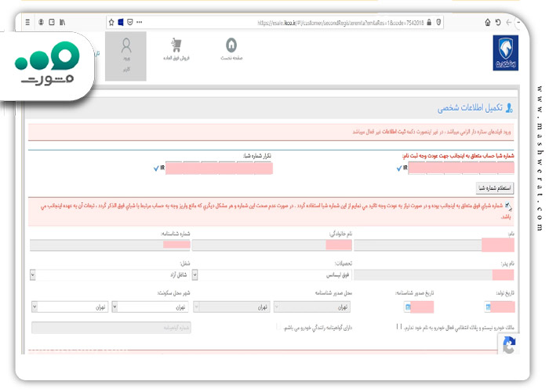Check the 'has driving license' checkbox
549x392 pixels.
[278, 327]
